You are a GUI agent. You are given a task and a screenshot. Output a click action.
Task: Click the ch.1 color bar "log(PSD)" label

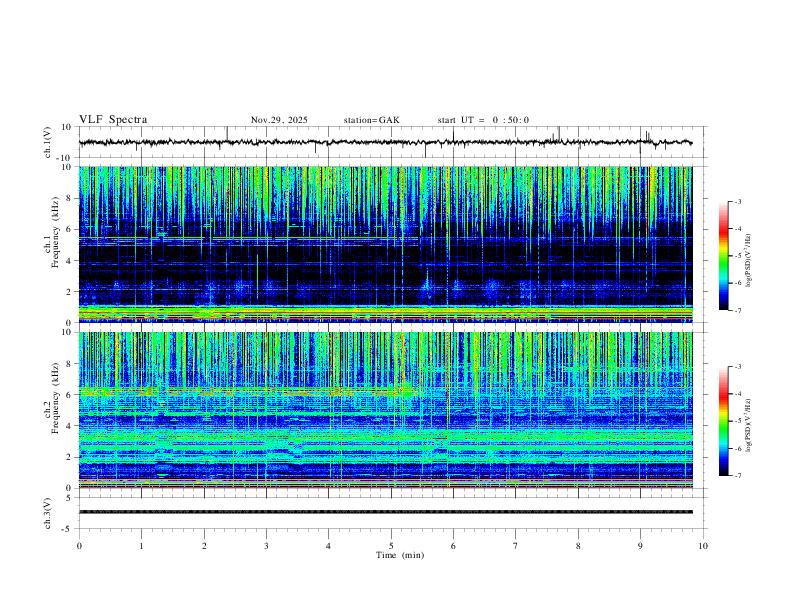[x=748, y=260]
